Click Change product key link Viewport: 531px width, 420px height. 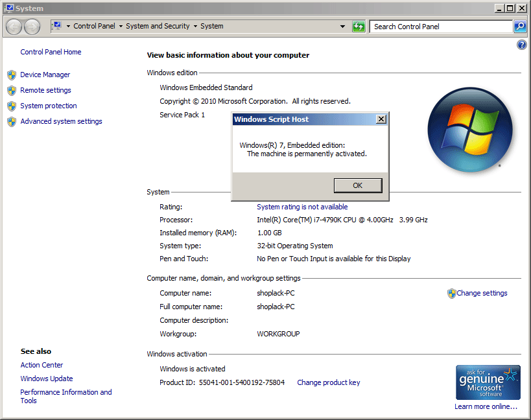[x=329, y=382]
